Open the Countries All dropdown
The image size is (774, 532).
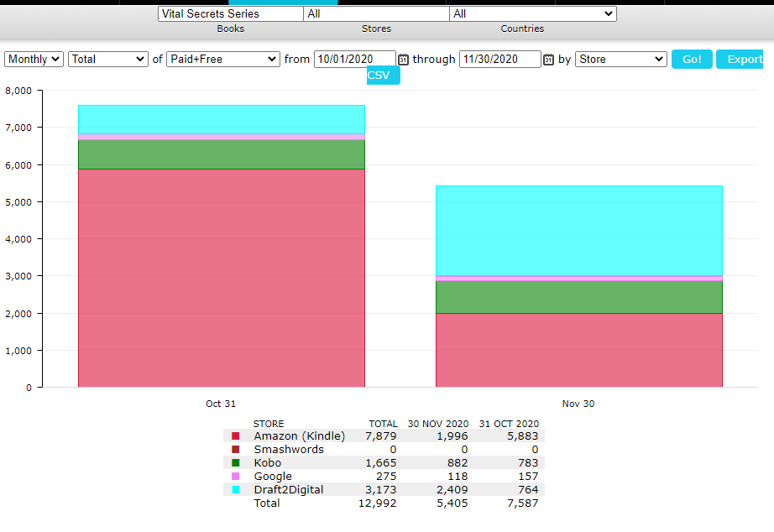(532, 14)
